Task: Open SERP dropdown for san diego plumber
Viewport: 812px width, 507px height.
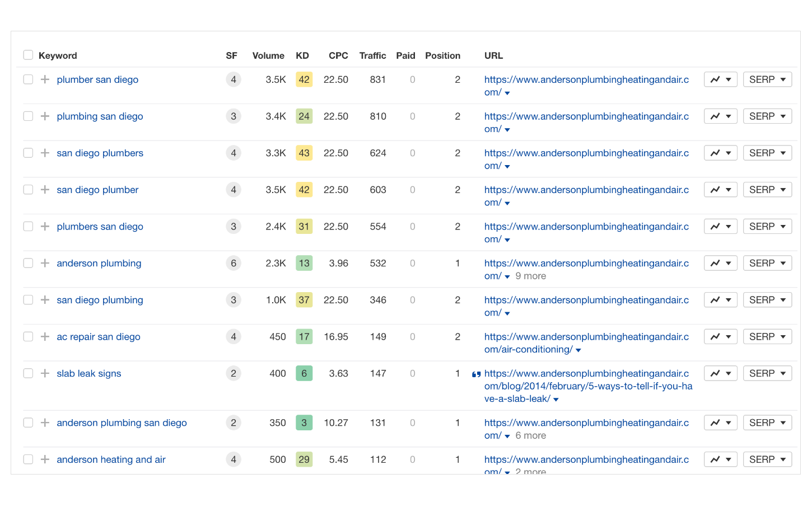Action: [767, 190]
